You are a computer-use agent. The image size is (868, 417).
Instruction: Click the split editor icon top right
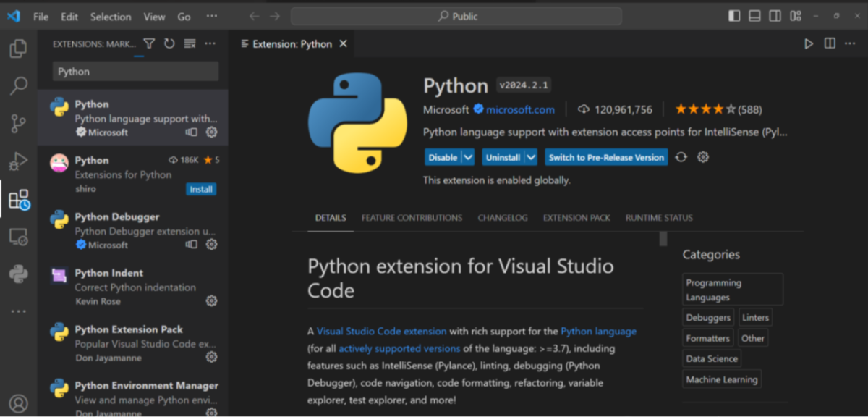[829, 43]
